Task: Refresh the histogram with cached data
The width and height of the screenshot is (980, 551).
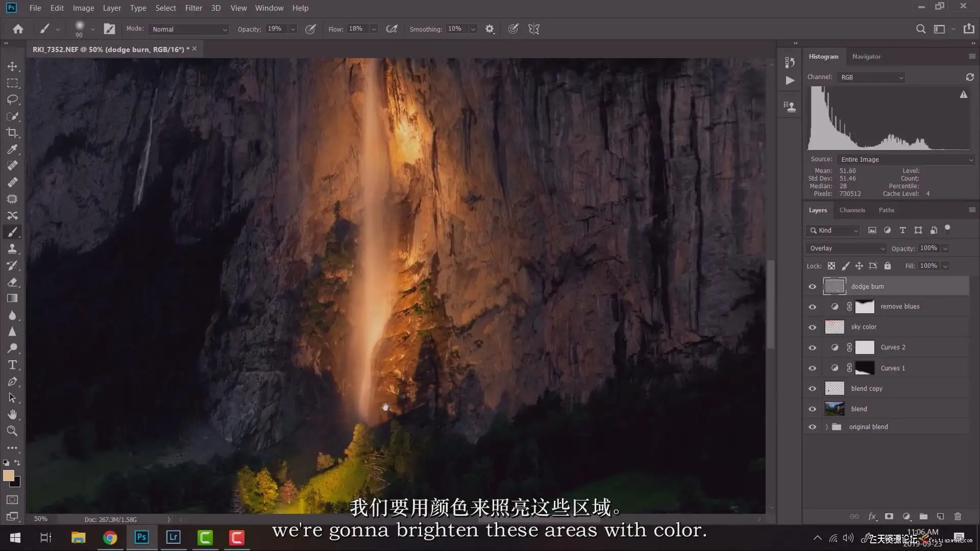Action: pos(969,77)
